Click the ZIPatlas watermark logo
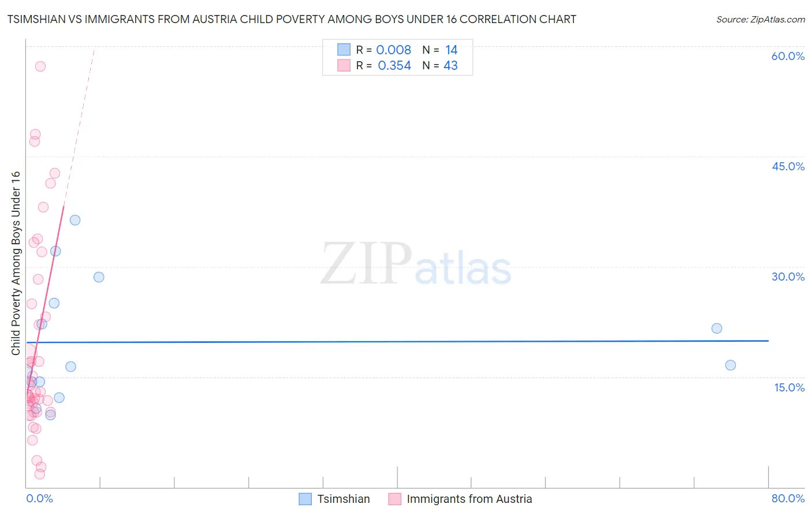The width and height of the screenshot is (812, 515). [x=416, y=265]
